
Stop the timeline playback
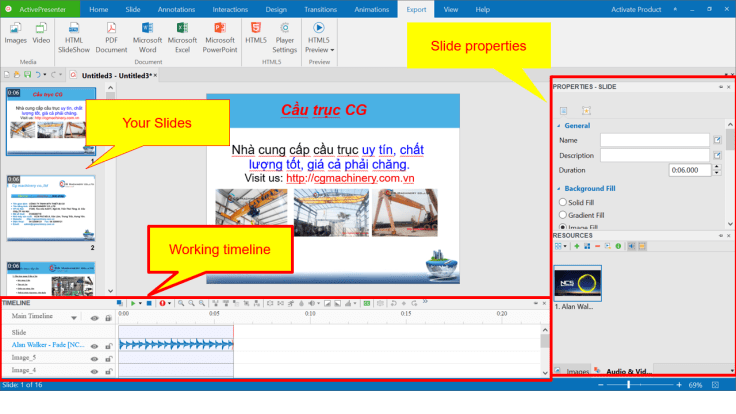pyautogui.click(x=149, y=303)
